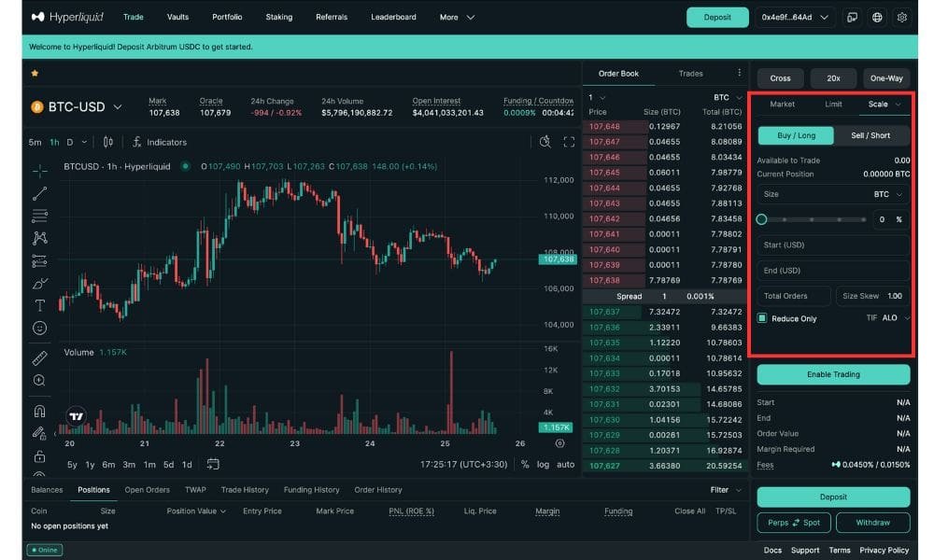Screen dimensions: 934x560
Task: Select the crosshair cursor tool
Action: 40,171
